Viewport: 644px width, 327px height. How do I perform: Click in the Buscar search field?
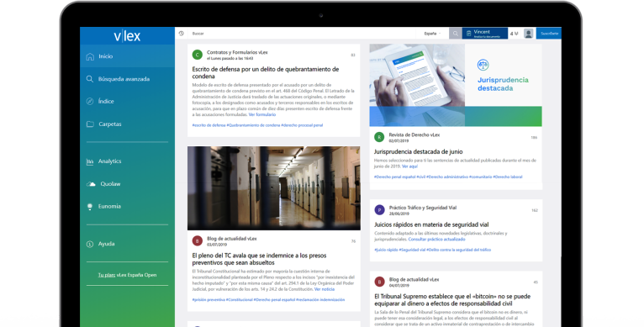(302, 34)
